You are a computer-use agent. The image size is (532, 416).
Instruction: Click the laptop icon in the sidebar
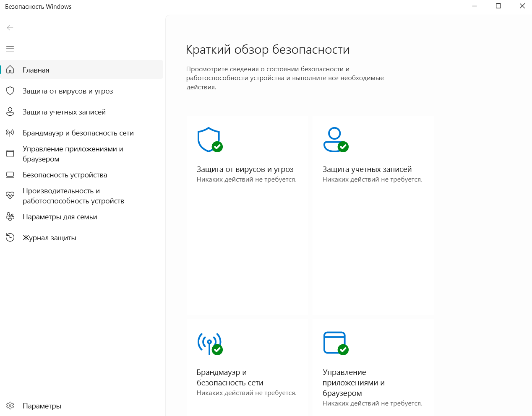(10, 174)
